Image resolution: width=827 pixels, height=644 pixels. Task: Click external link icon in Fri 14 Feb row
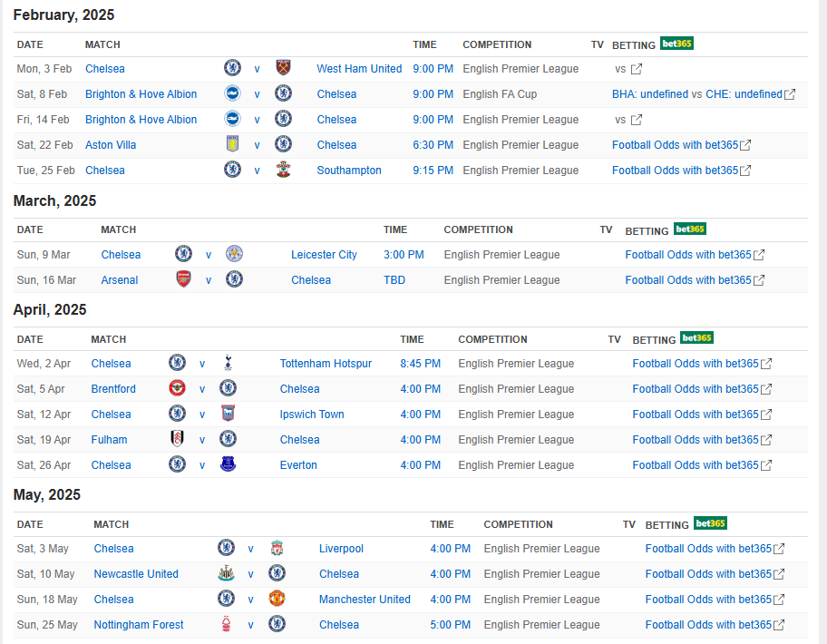[637, 120]
